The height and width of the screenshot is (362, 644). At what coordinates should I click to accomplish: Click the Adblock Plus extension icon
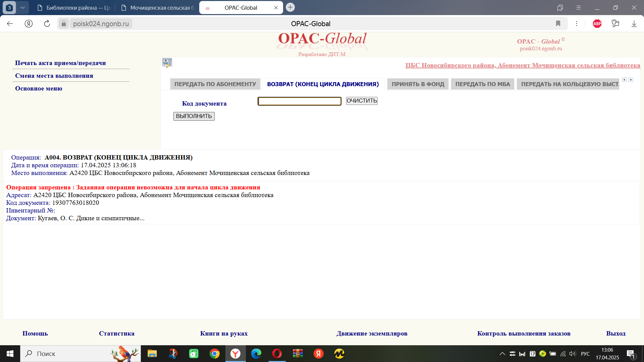point(597,23)
